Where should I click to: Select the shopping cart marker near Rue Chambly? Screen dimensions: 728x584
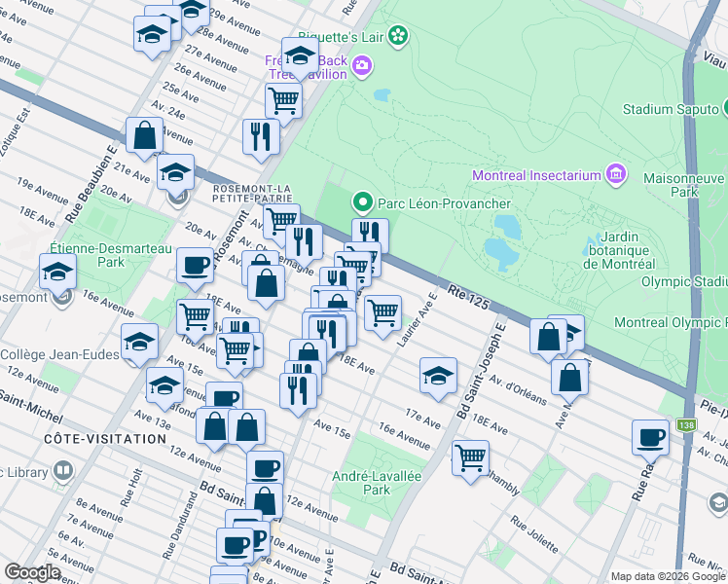tap(470, 458)
